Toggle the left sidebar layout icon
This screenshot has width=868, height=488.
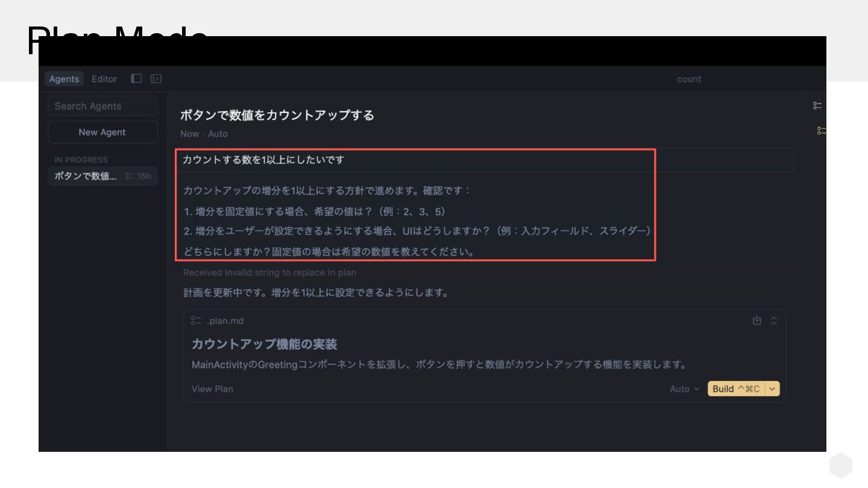pyautogui.click(x=137, y=79)
